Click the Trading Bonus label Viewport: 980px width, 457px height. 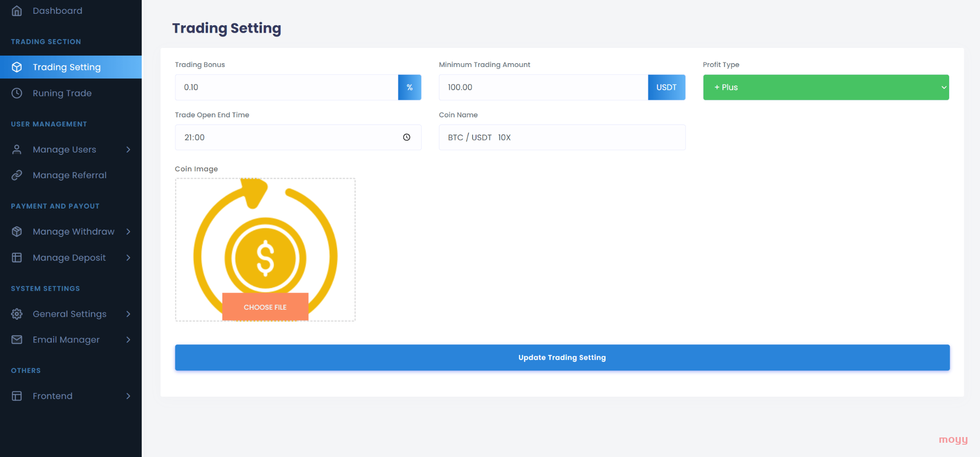click(x=200, y=65)
